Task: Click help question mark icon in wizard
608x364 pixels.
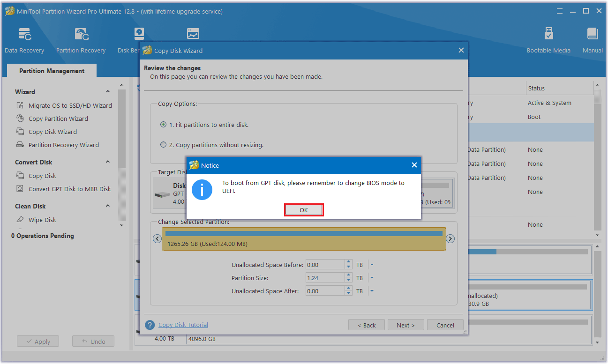Action: pyautogui.click(x=150, y=325)
